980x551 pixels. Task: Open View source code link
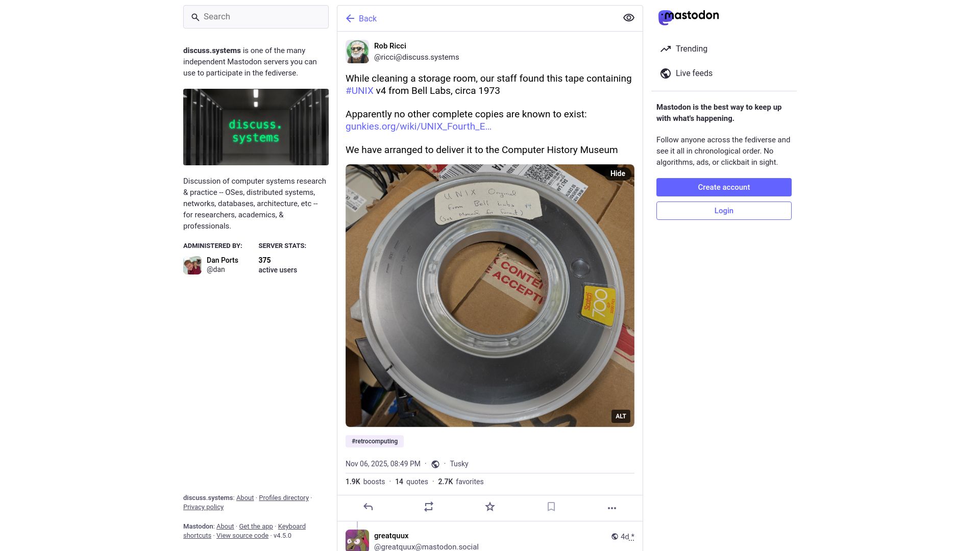tap(242, 536)
